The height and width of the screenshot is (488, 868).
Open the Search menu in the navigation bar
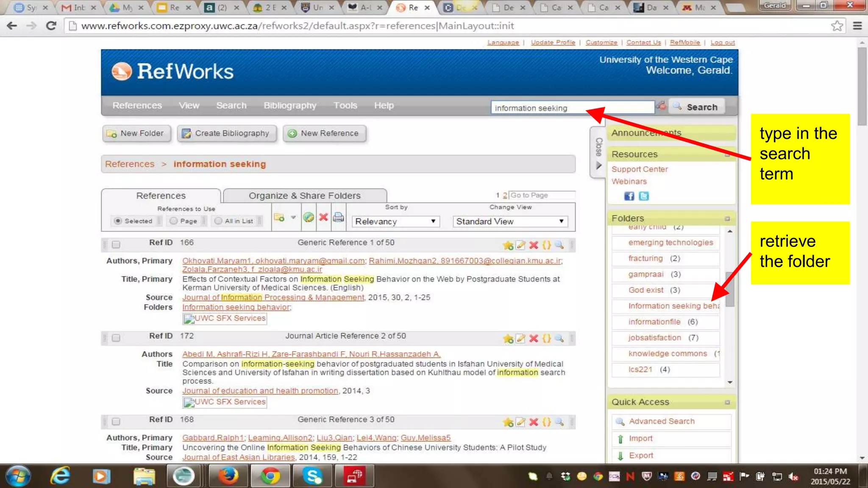click(231, 105)
